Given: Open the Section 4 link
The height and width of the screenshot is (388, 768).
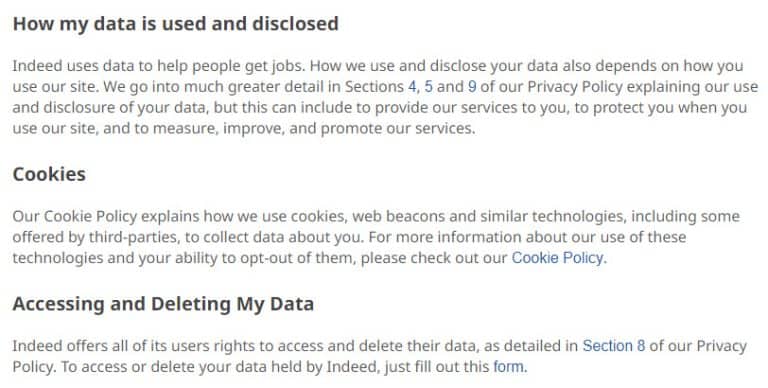Looking at the screenshot, I should [x=412, y=87].
